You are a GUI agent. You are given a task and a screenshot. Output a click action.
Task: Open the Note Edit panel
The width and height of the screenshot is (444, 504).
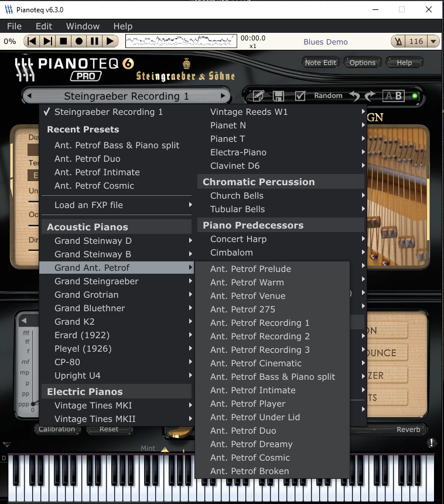point(320,63)
